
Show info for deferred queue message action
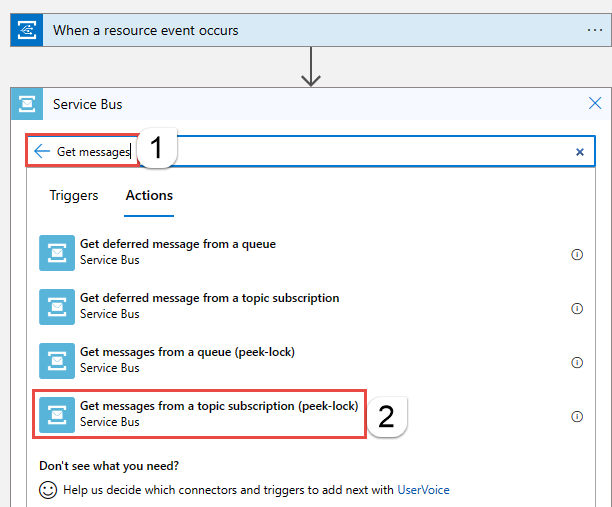coord(577,255)
